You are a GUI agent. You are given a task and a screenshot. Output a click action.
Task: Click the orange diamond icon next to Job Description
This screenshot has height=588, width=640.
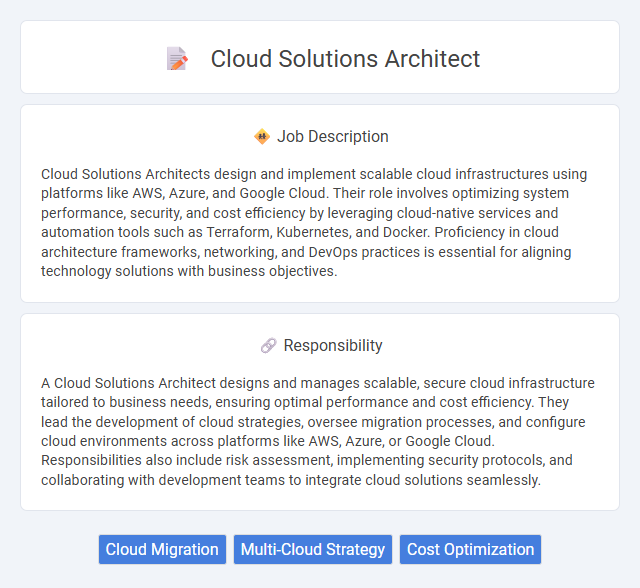[262, 137]
